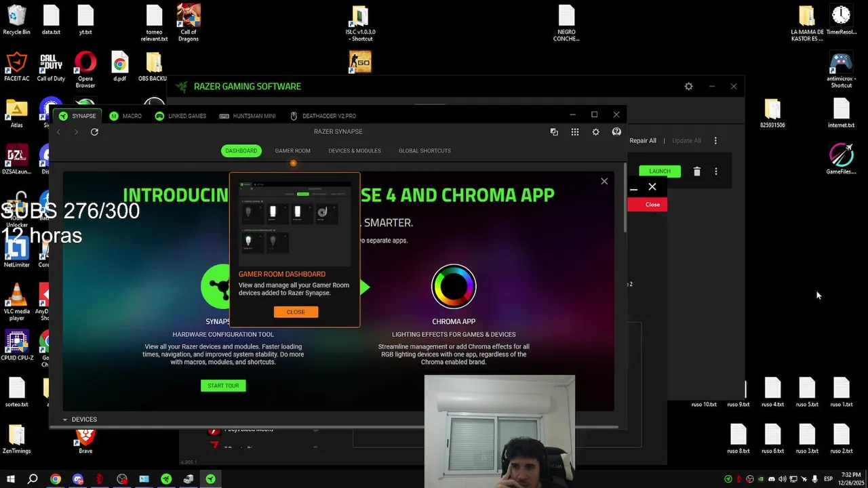Click the volume tray icon
Image resolution: width=868 pixels, height=488 pixels.
click(782, 479)
